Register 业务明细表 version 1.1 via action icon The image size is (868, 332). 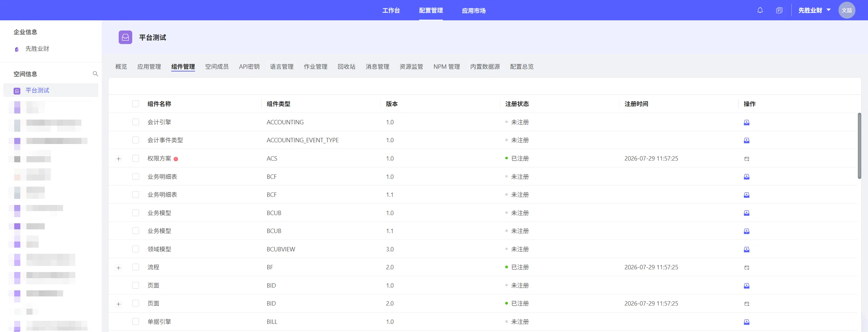click(x=747, y=195)
